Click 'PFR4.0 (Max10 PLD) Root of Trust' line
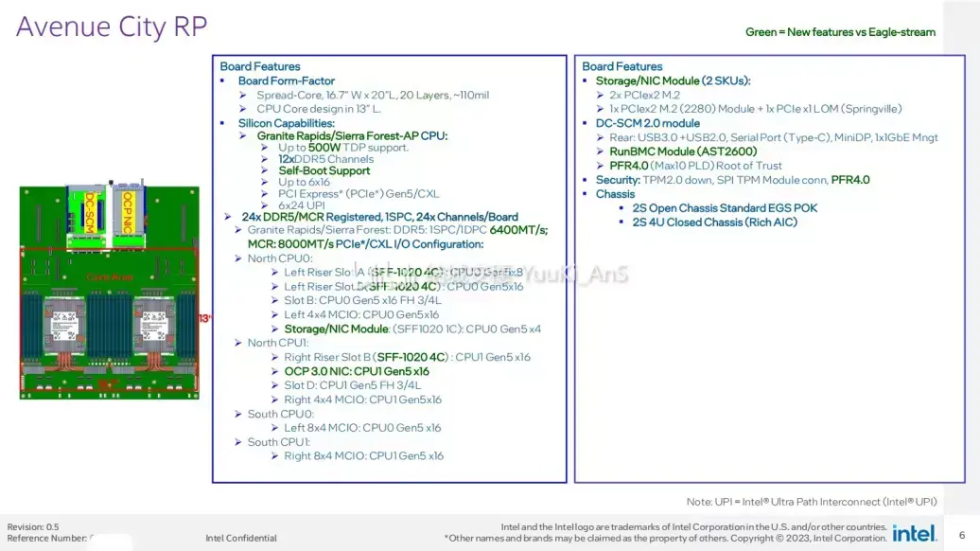 pos(695,166)
